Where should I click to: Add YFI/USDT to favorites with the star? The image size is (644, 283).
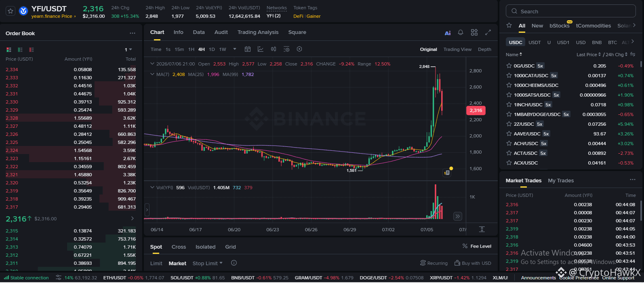(11, 11)
